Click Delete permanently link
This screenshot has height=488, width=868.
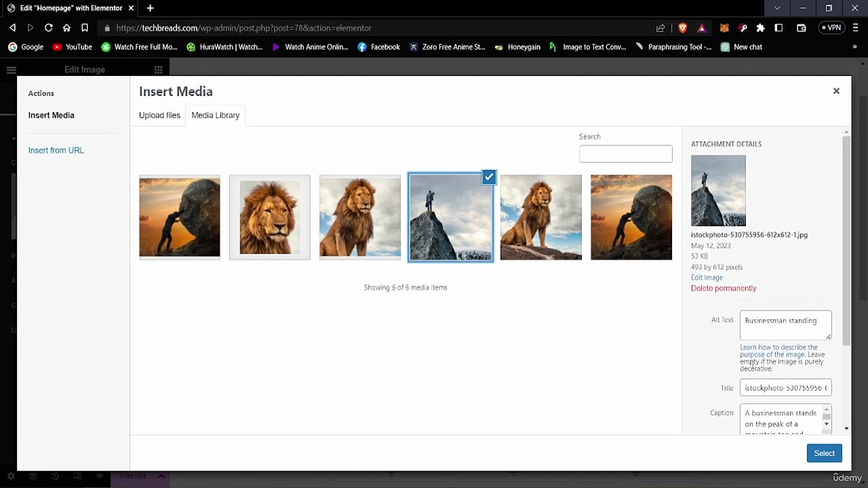(x=724, y=288)
